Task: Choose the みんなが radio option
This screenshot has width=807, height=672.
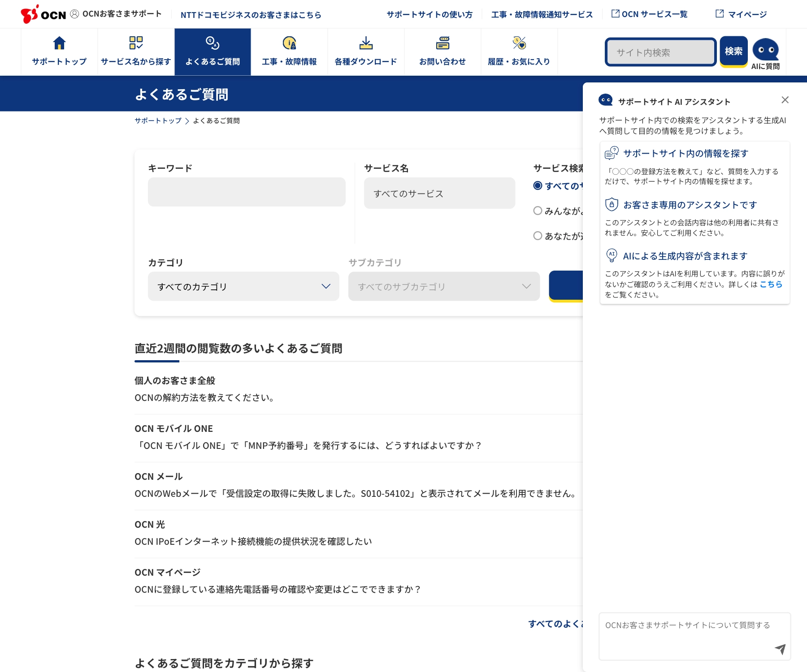Action: (x=538, y=211)
